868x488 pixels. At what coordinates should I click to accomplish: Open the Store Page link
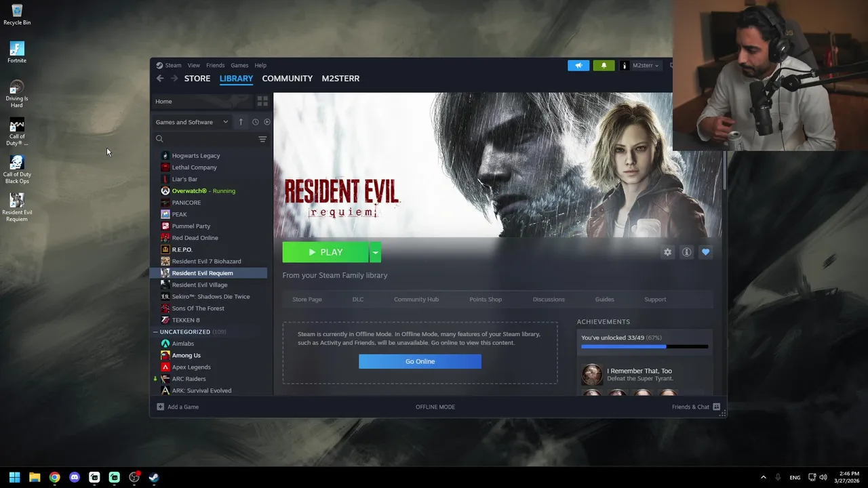(307, 300)
